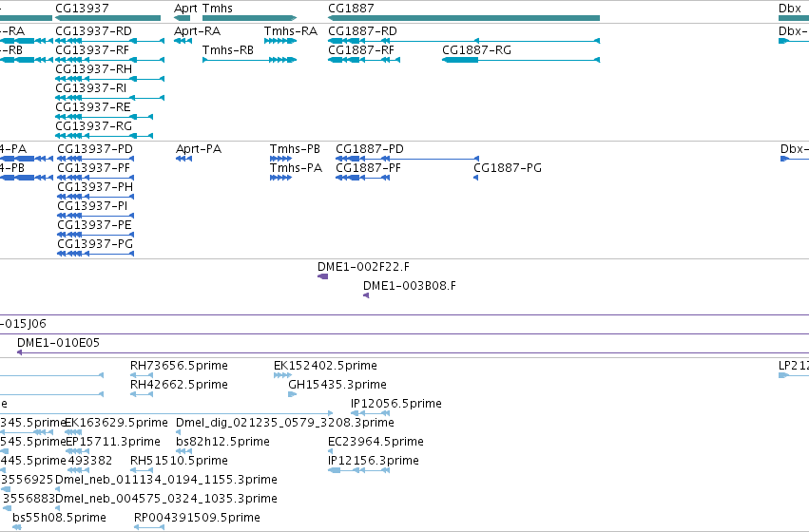Click EST EK163629.5prime
The width and height of the screenshot is (809, 532).
(73, 432)
